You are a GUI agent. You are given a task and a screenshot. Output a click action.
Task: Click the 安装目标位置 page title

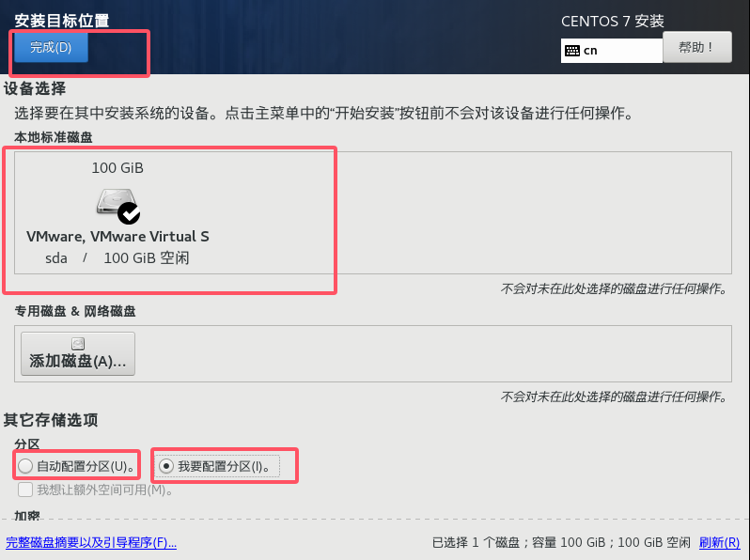coord(62,21)
